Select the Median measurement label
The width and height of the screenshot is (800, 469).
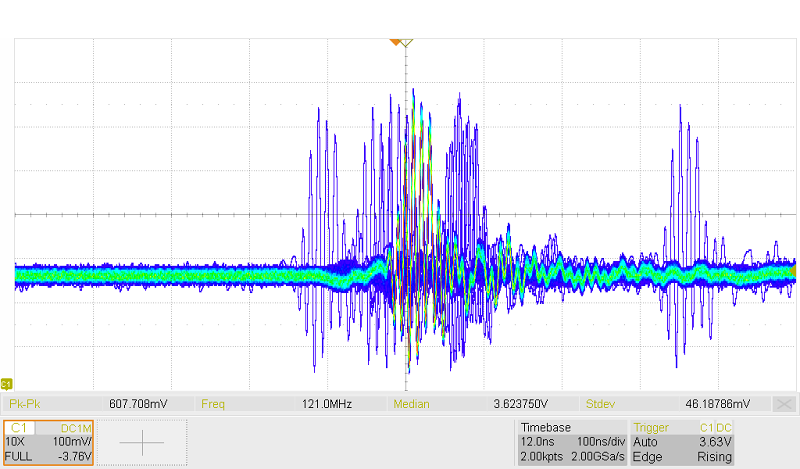pos(413,404)
